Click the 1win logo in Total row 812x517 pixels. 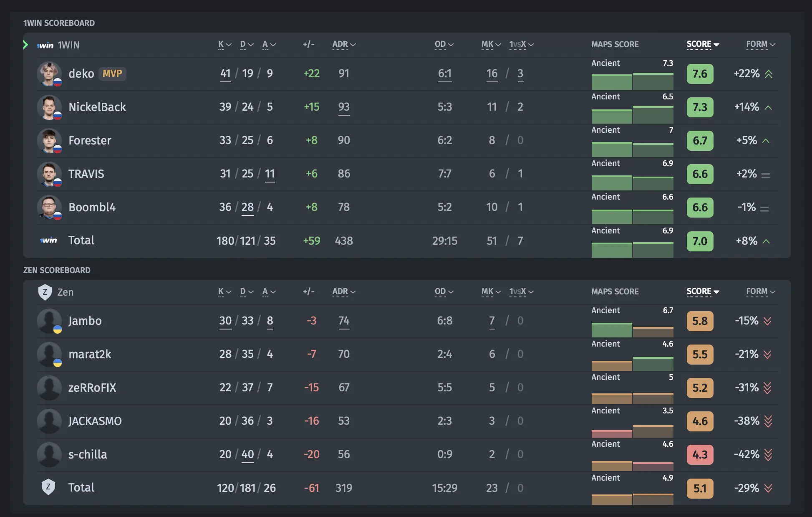(48, 240)
